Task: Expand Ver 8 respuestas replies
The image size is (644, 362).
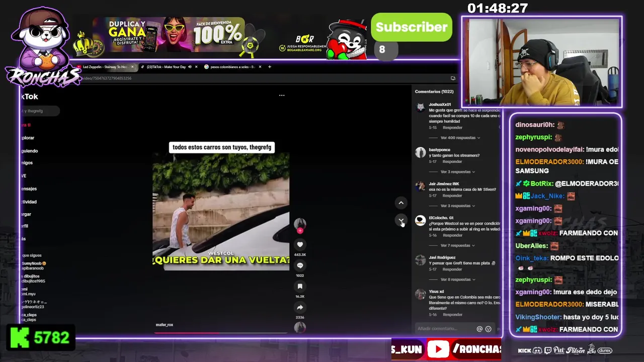Action: point(458,280)
